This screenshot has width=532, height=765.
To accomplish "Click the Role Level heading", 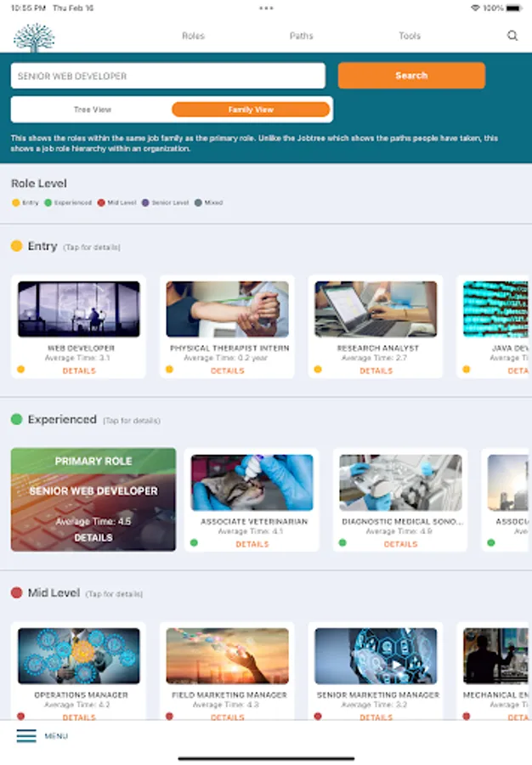I will click(x=39, y=184).
